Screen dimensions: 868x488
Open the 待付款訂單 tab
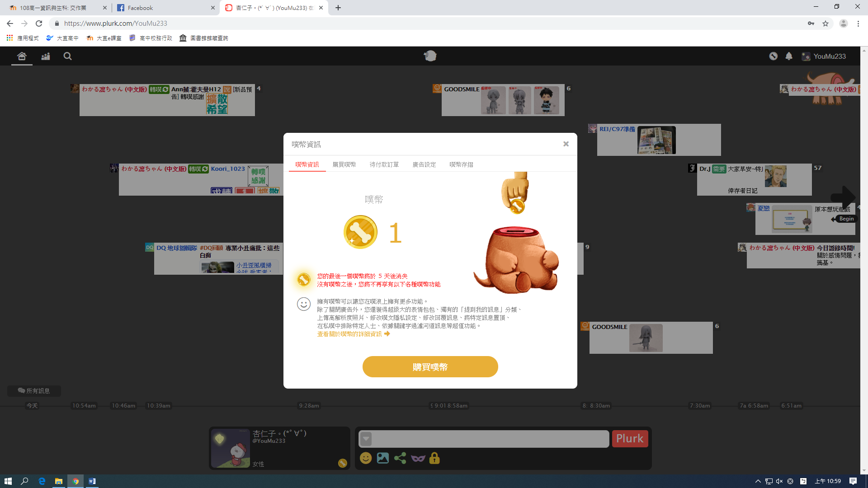[x=384, y=164]
